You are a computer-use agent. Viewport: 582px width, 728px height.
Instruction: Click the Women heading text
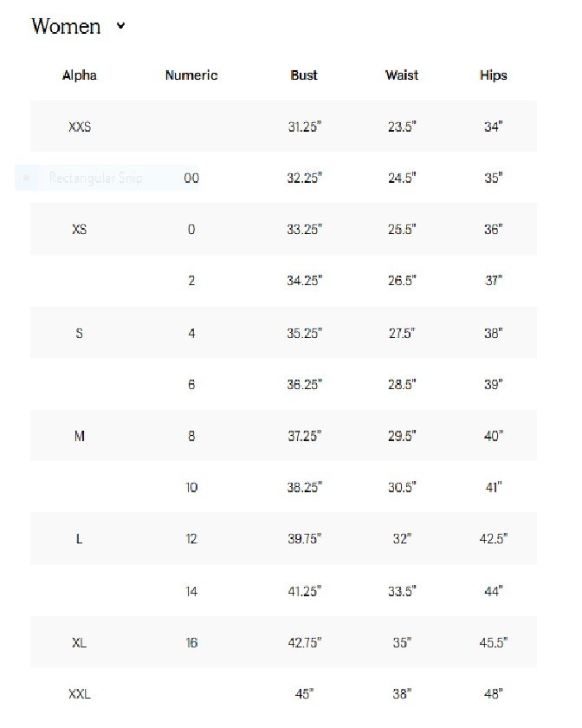click(66, 26)
